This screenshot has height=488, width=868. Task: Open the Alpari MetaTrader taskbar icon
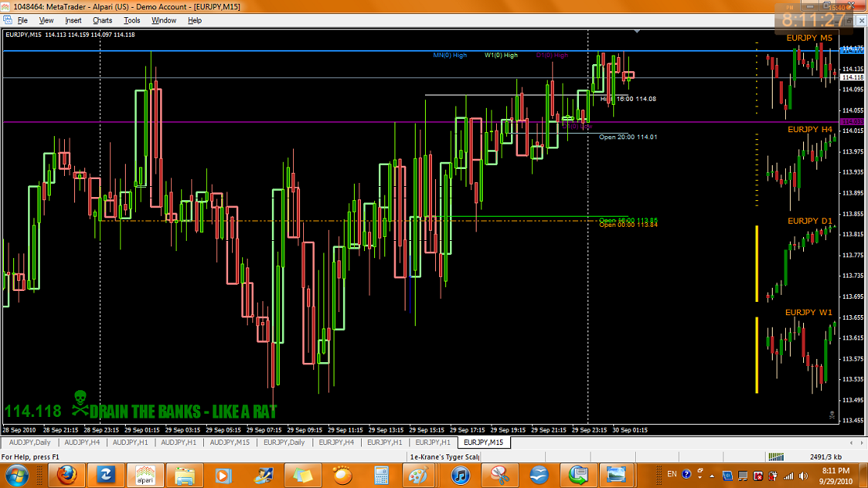(x=145, y=475)
